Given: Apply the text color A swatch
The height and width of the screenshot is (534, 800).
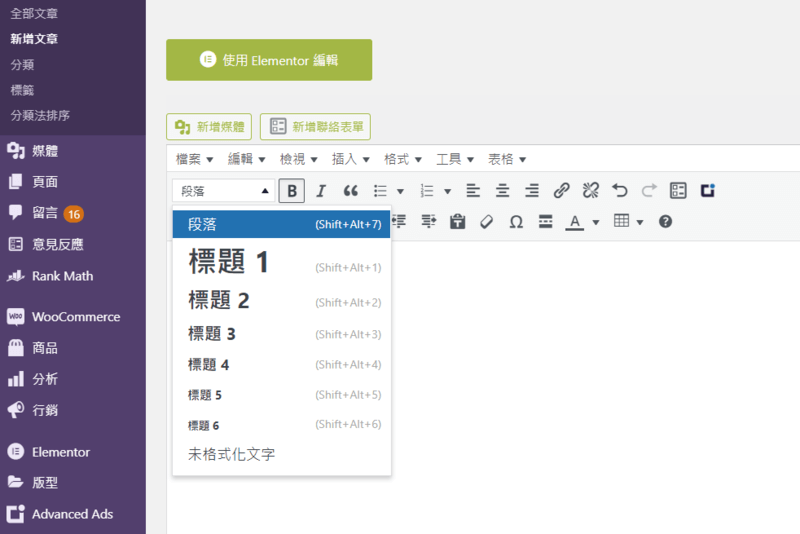Looking at the screenshot, I should click(574, 221).
